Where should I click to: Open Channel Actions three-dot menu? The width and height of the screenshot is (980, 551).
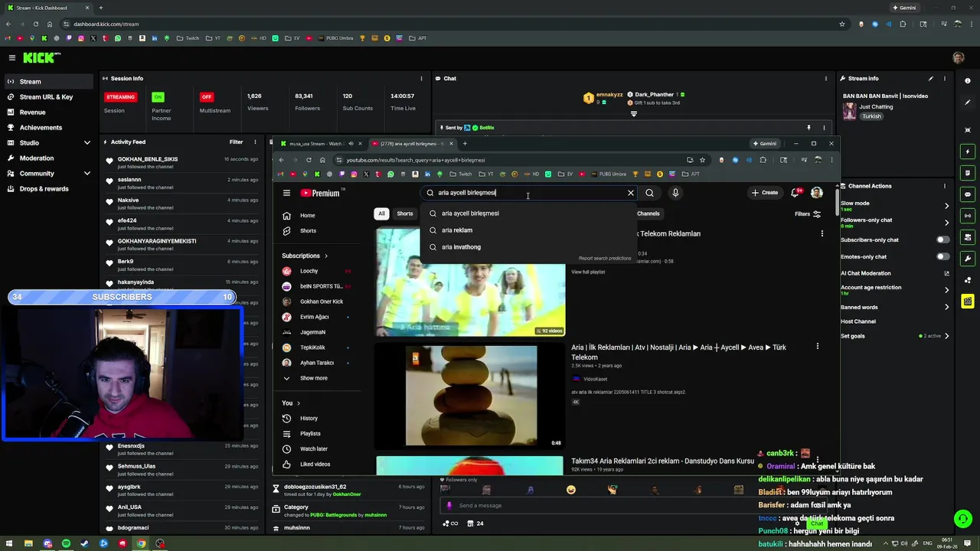tap(945, 186)
